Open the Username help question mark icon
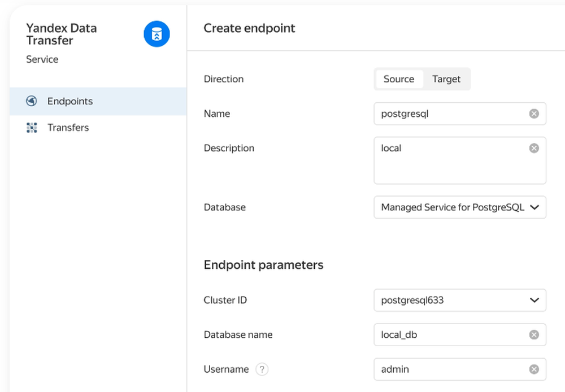Image resolution: width=565 pixels, height=392 pixels. [262, 369]
